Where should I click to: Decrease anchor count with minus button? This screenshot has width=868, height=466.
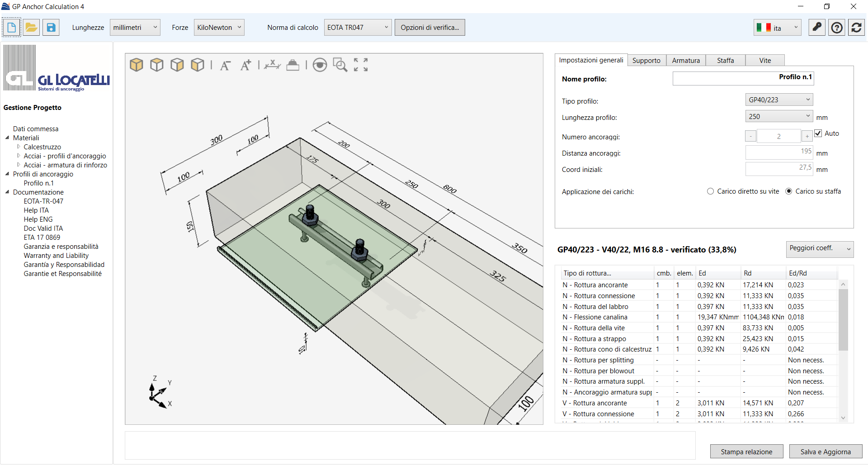pos(750,136)
